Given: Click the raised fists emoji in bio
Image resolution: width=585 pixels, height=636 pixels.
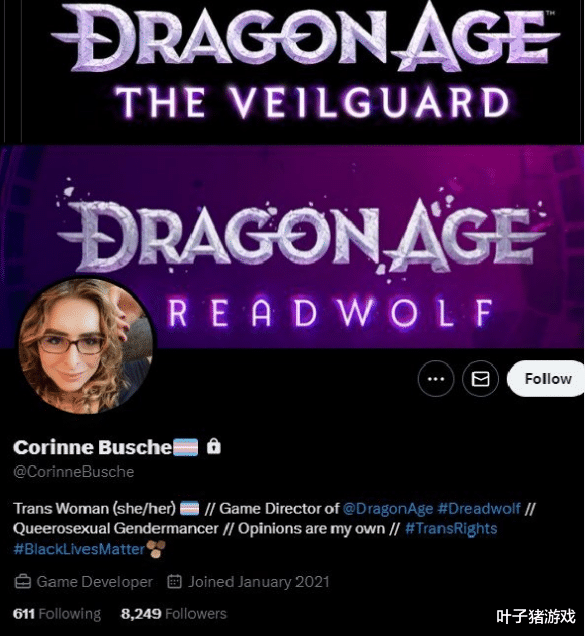Looking at the screenshot, I should pos(156,549).
